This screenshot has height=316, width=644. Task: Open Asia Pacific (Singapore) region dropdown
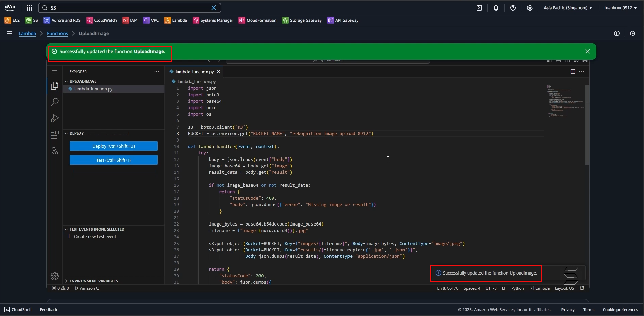(568, 8)
